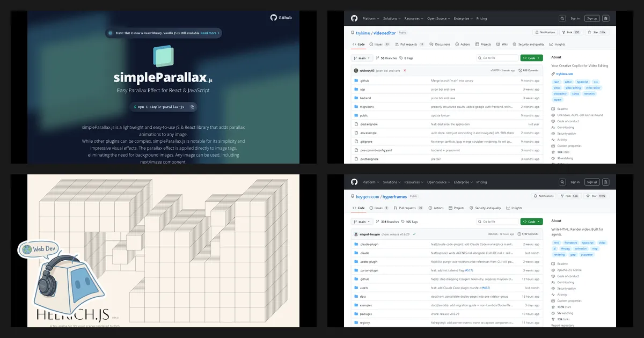Open the 1,197 Commits history link
The height and width of the screenshot is (338, 644).
pyautogui.click(x=529, y=234)
